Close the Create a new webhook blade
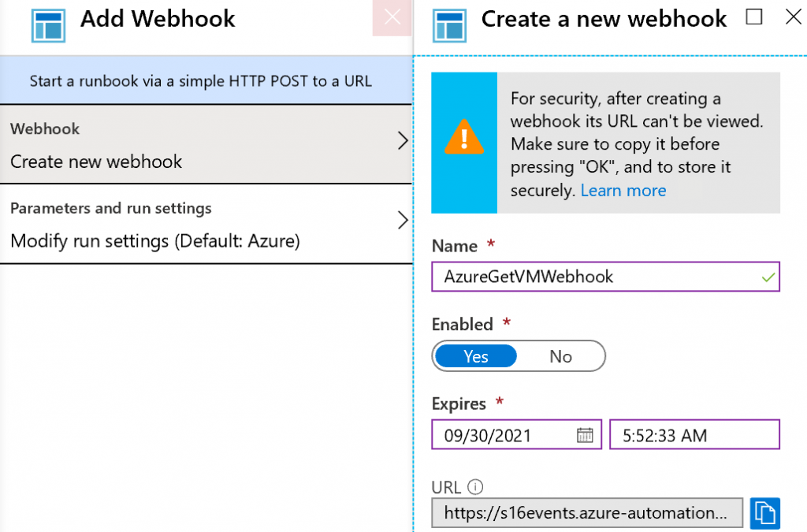The image size is (807, 532). [x=793, y=17]
